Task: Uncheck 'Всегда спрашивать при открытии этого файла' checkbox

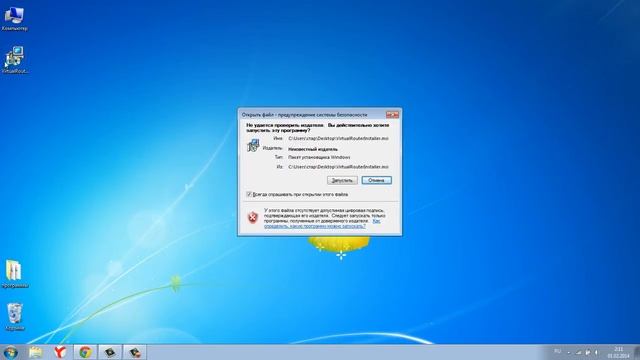Action: [249, 194]
